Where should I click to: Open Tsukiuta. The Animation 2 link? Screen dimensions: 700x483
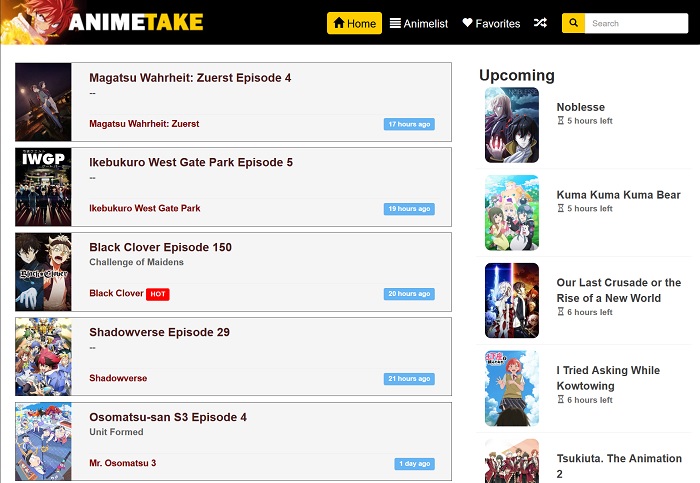pyautogui.click(x=619, y=466)
